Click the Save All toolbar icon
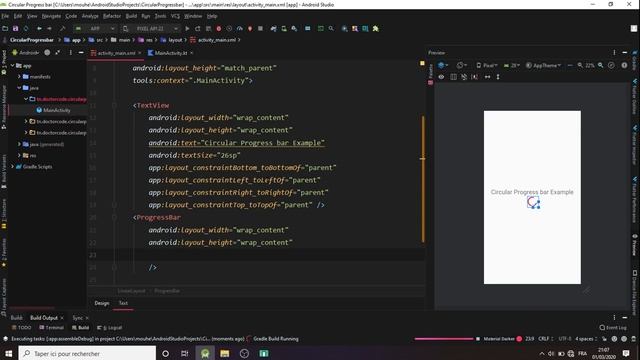 (15, 29)
